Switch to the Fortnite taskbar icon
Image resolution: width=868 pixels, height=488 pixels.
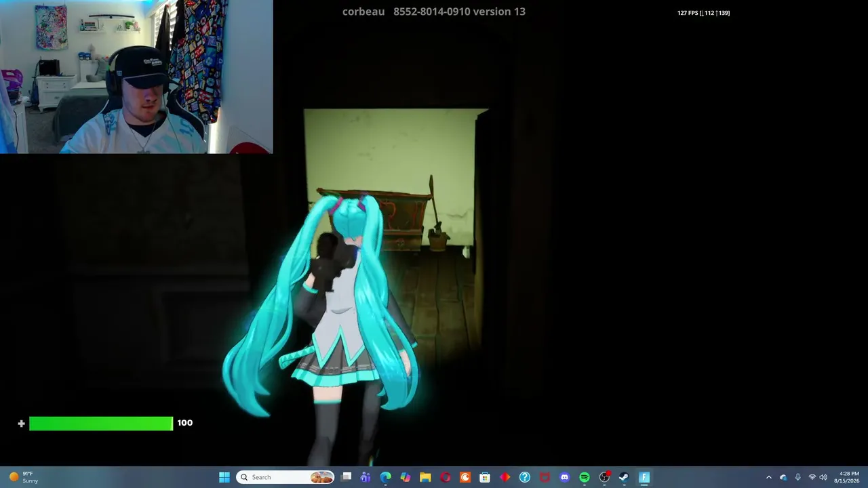click(644, 477)
